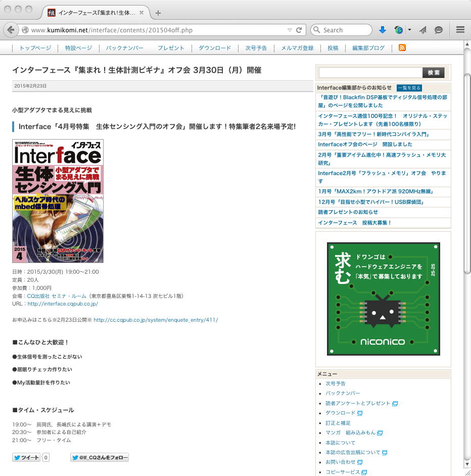Open 投稿 navigation item
This screenshot has height=476, width=471.
point(333,48)
